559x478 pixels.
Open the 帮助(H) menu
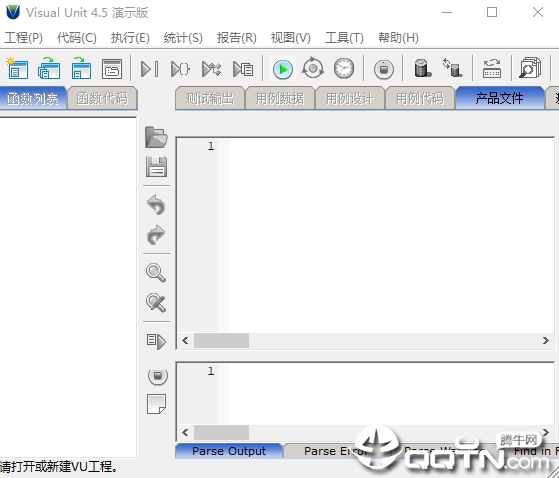click(x=398, y=37)
